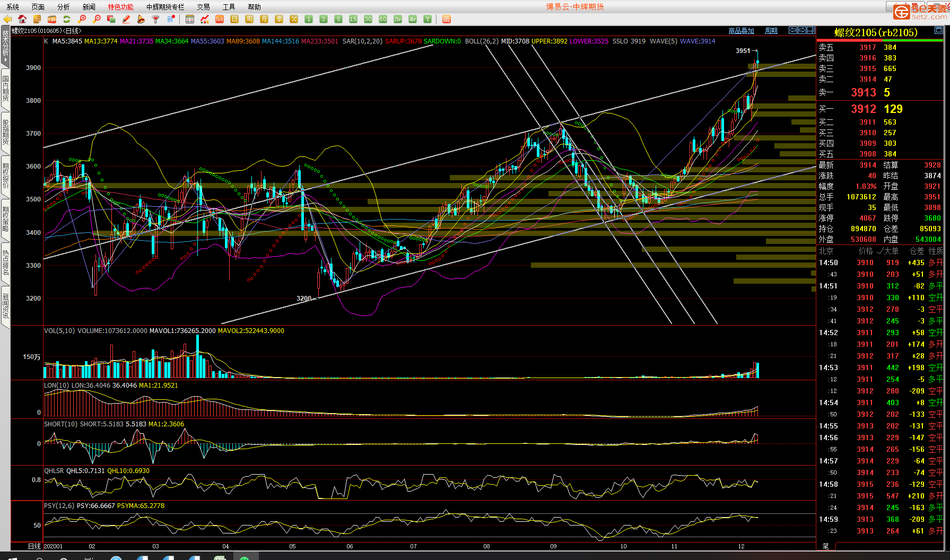Click the 新 news icon
The image size is (950, 560).
point(171,19)
